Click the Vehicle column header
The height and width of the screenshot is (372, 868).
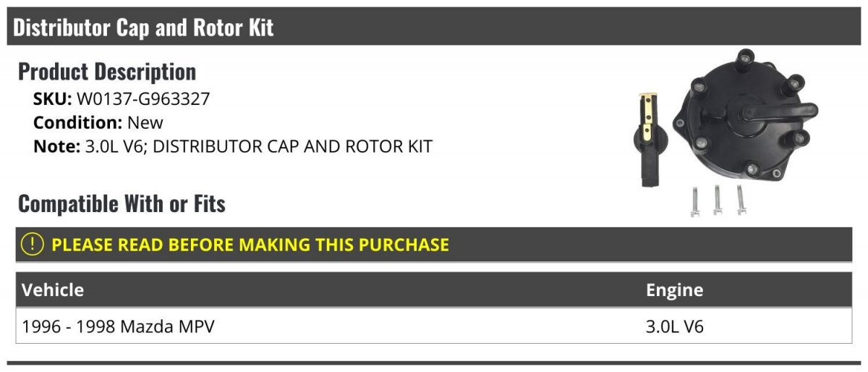tap(53, 290)
